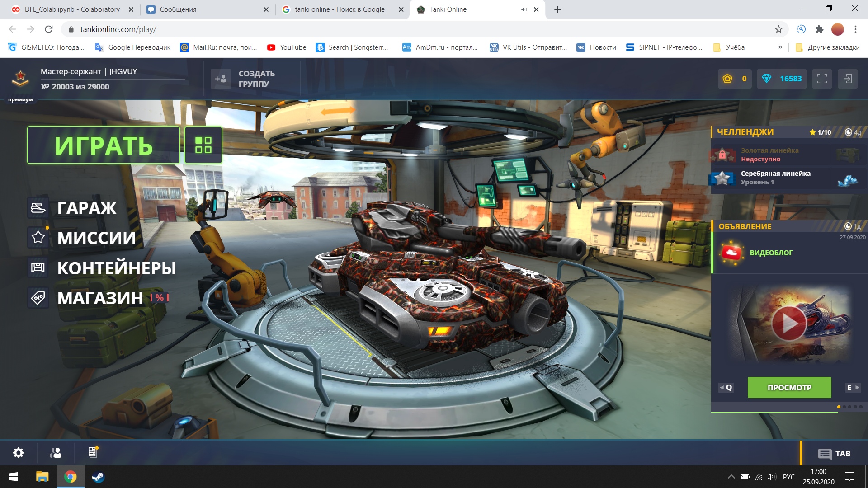Image resolution: width=868 pixels, height=488 pixels.
Task: Open the КОНТЕЙНЕРЫ menu
Action: click(117, 268)
